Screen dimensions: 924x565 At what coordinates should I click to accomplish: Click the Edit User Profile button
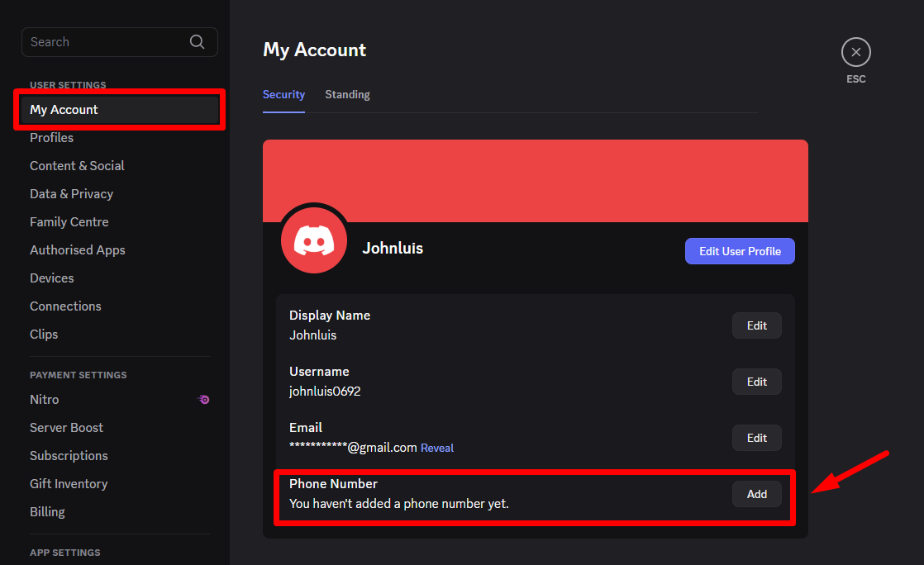pyautogui.click(x=740, y=252)
